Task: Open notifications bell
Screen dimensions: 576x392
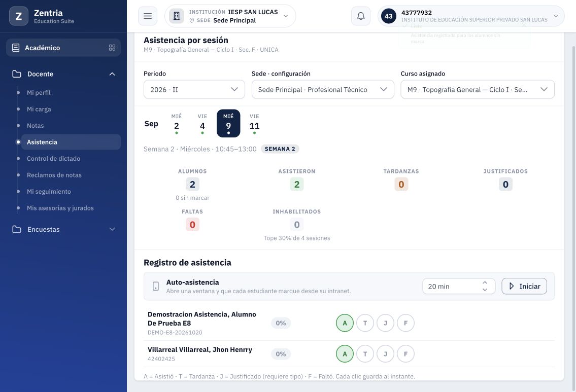Action: click(x=361, y=16)
